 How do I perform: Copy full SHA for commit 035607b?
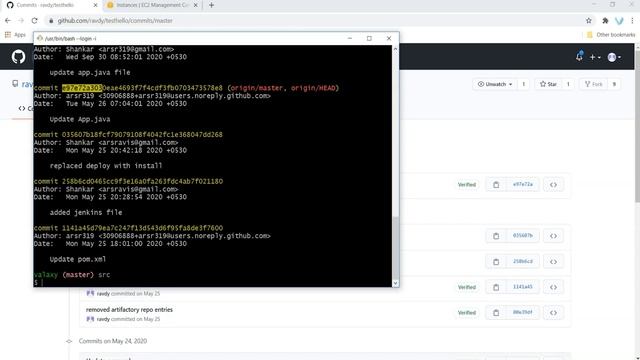coord(496,236)
